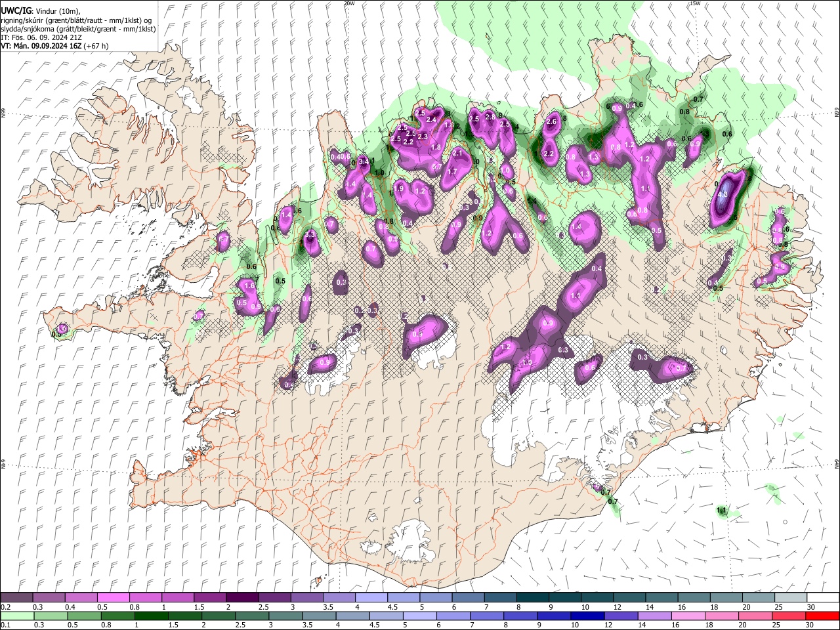Select the "Vindur (10m)" label in the header
840x630 pixels.
coord(56,10)
